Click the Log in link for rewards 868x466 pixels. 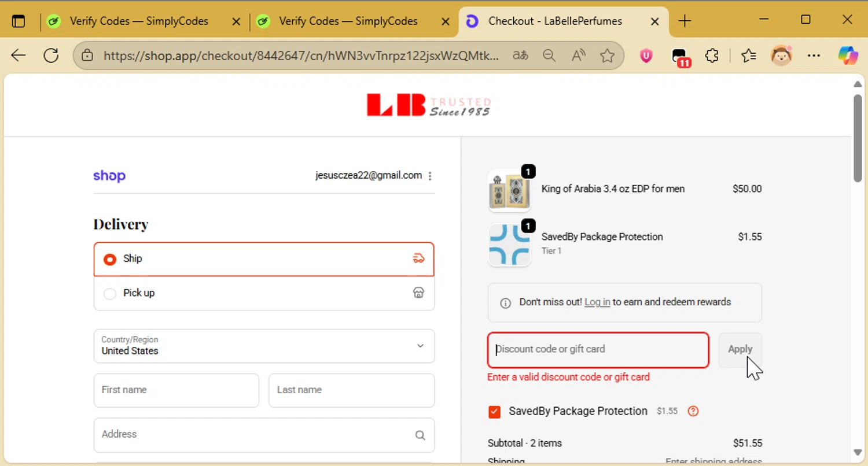click(597, 302)
